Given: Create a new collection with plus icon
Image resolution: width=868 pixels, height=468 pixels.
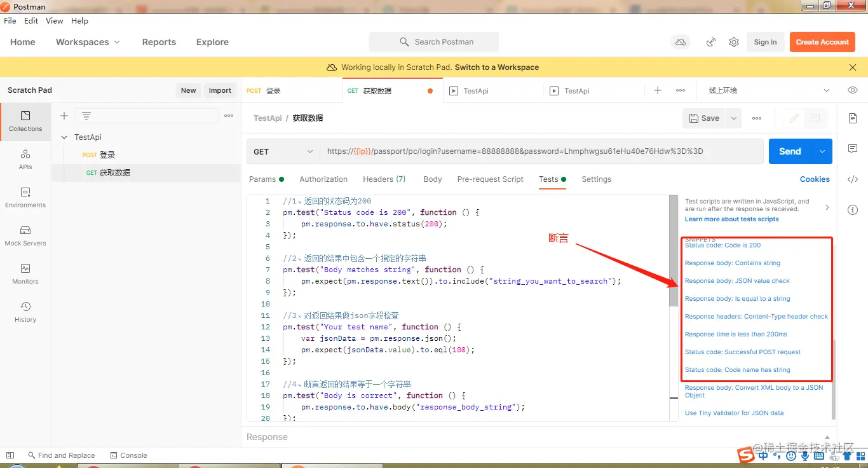Looking at the screenshot, I should tap(64, 116).
